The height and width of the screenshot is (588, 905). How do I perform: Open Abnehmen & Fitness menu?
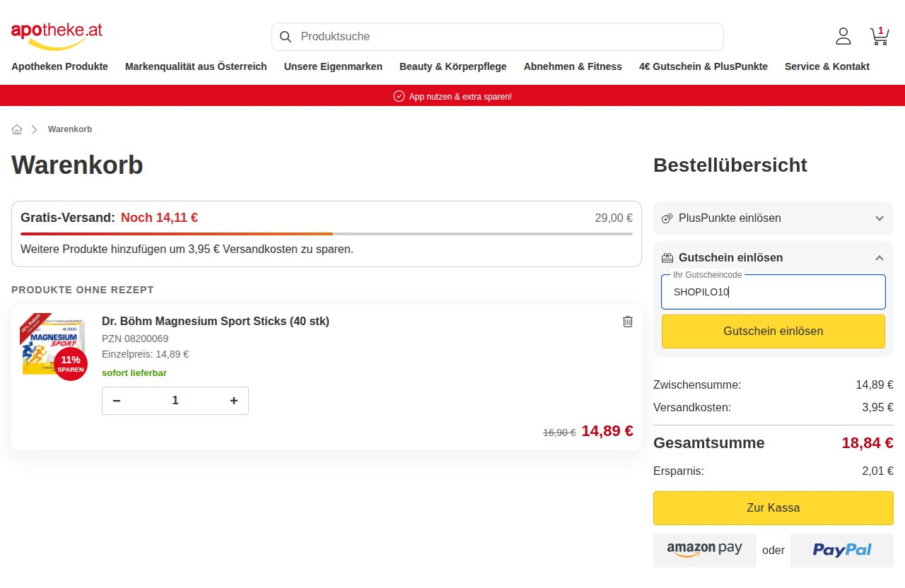573,66
